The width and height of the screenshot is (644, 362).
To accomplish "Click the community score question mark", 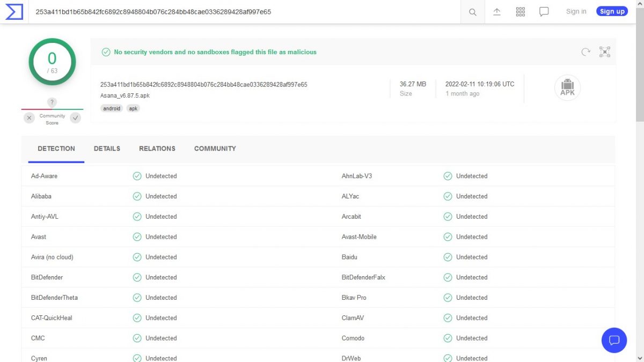I will click(x=52, y=102).
